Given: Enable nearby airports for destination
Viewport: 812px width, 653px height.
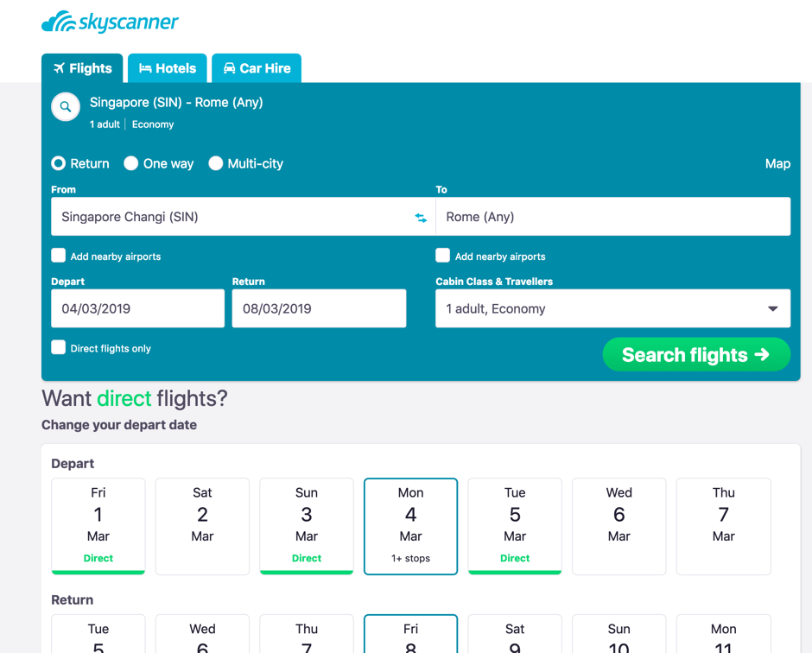Looking at the screenshot, I should click(443, 256).
